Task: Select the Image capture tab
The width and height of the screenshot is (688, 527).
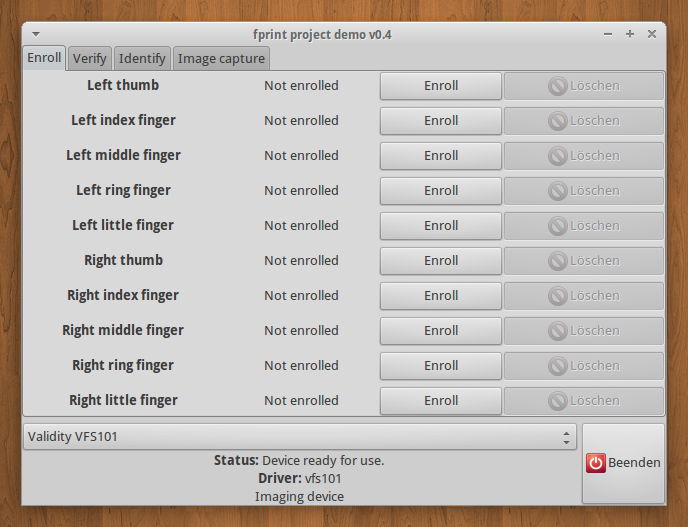Action: click(221, 59)
